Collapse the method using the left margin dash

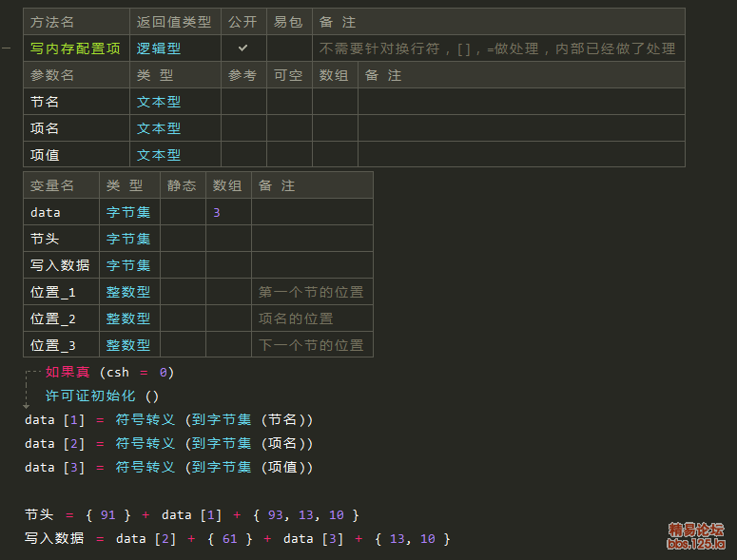6,48
